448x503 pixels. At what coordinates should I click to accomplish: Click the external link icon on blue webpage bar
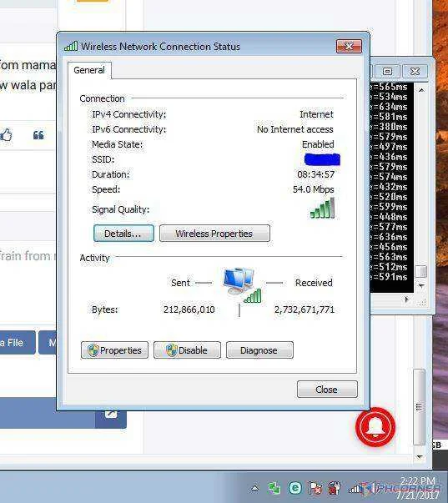click(x=111, y=415)
